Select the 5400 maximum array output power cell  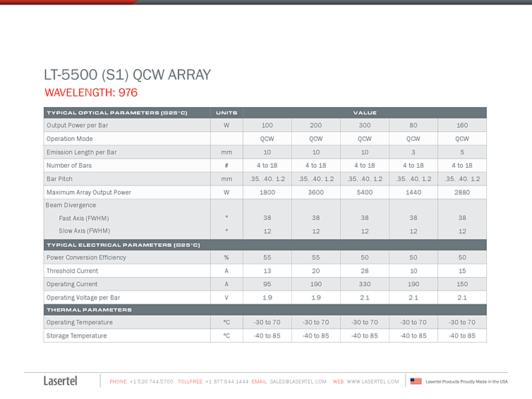point(364,192)
